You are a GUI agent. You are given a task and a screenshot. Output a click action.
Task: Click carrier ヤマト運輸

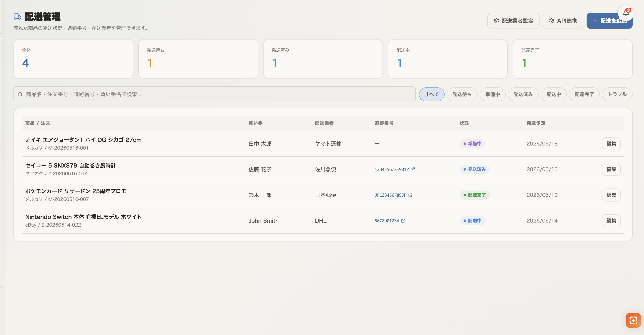[x=328, y=144]
